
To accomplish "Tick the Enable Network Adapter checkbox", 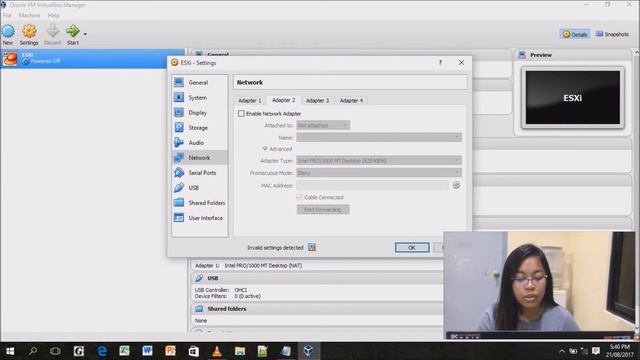I will (241, 113).
